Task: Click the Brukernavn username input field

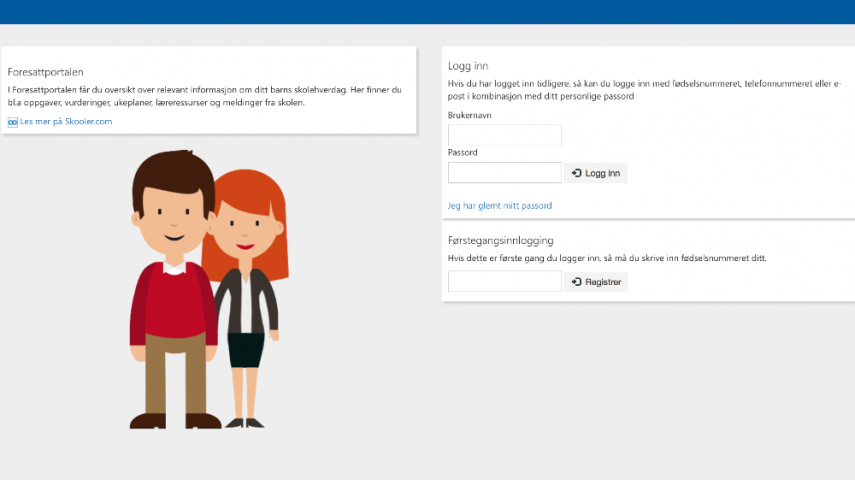Action: point(504,135)
